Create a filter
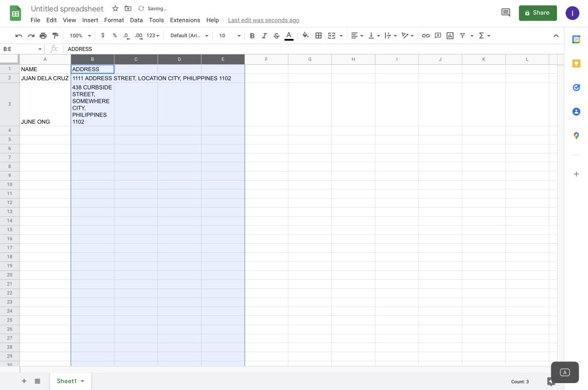The image size is (588, 390). [463, 35]
